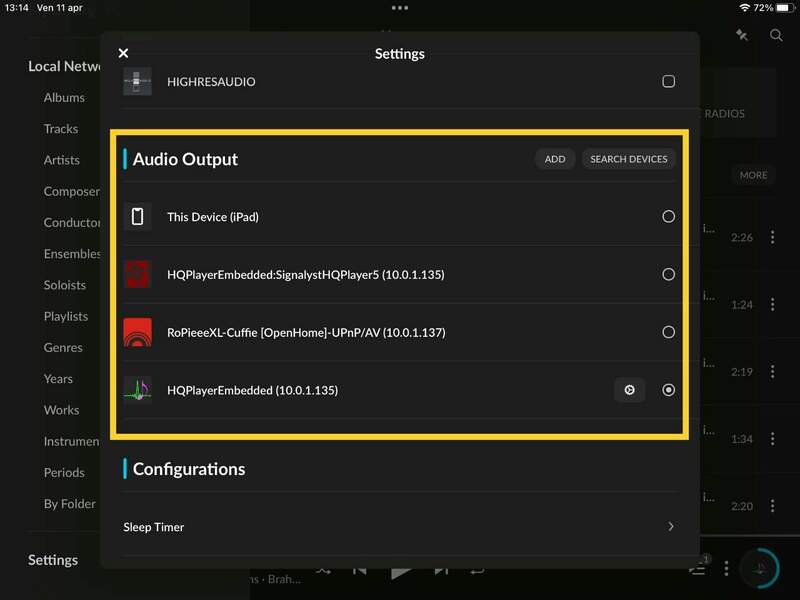Open the play queue icon
800x600 pixels.
697,567
